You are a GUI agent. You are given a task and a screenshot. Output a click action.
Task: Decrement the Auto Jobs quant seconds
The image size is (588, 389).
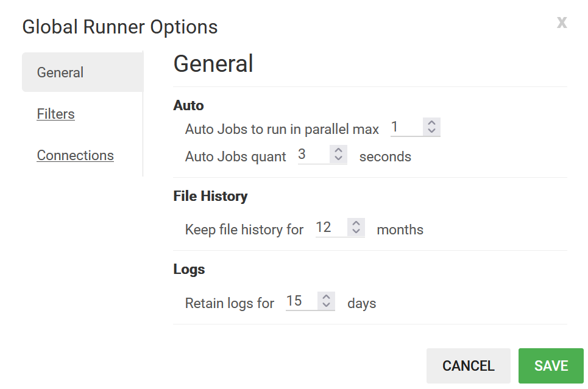click(x=339, y=158)
